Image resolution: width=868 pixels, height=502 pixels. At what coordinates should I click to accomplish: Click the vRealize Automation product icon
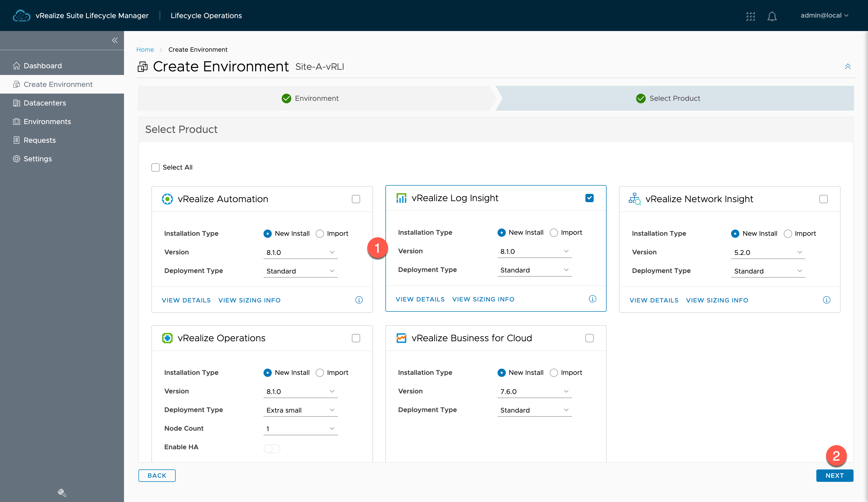pos(167,199)
